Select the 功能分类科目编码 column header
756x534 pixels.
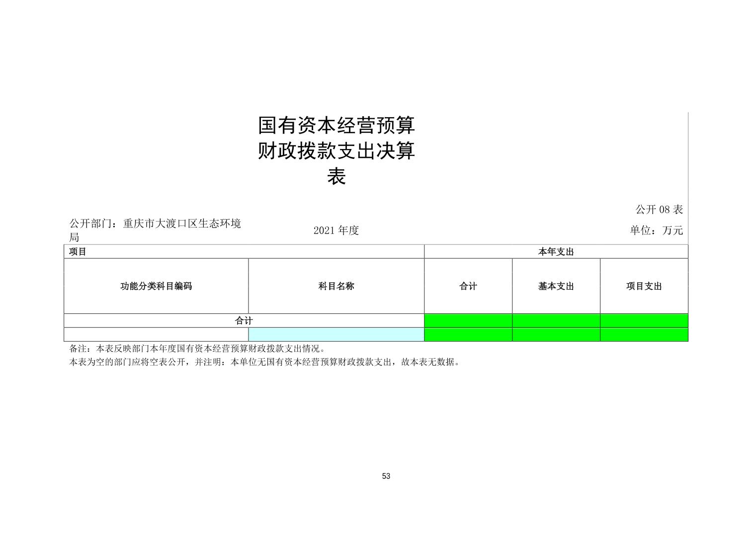pyautogui.click(x=156, y=286)
